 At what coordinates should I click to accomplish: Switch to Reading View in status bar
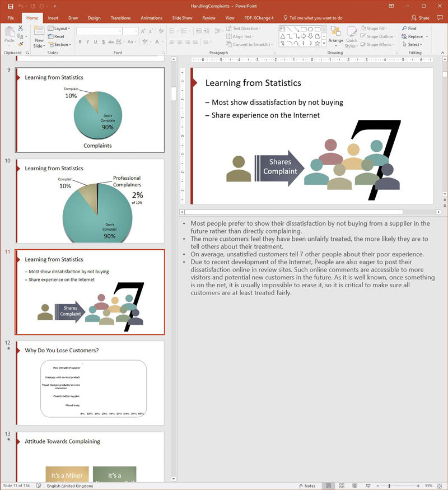point(355,486)
